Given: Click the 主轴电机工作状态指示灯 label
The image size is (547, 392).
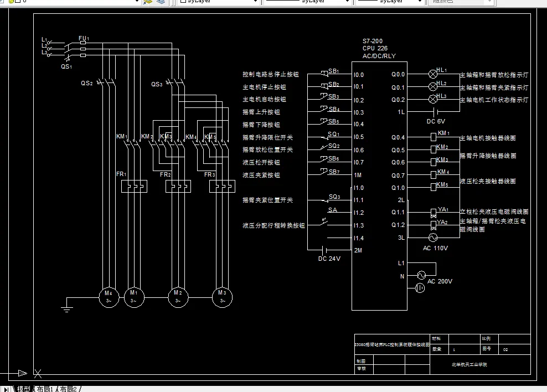Looking at the screenshot, I should pos(494,100).
